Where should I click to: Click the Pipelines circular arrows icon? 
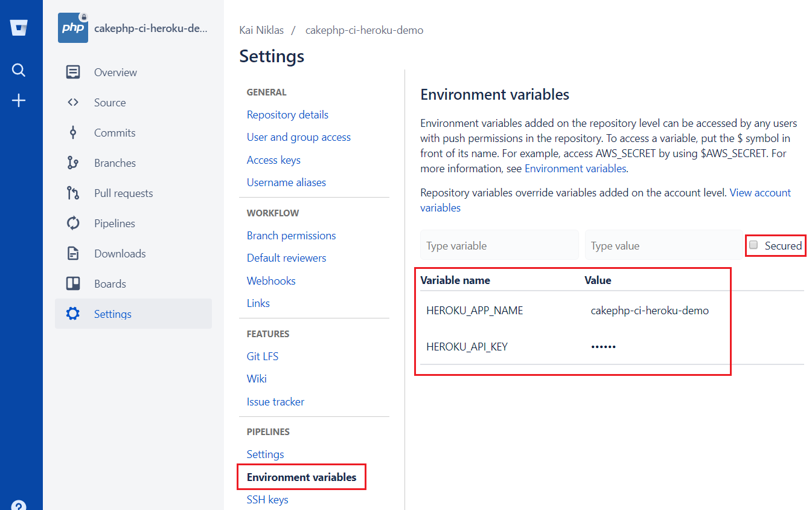[73, 224]
